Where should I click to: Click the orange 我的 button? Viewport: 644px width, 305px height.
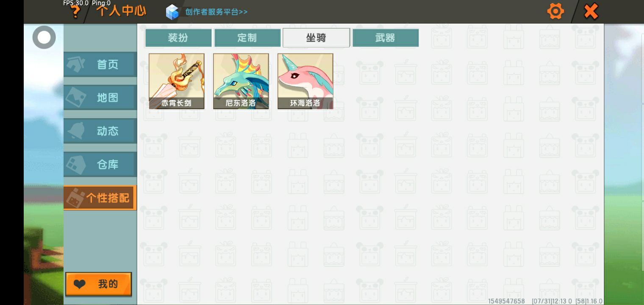click(x=99, y=284)
